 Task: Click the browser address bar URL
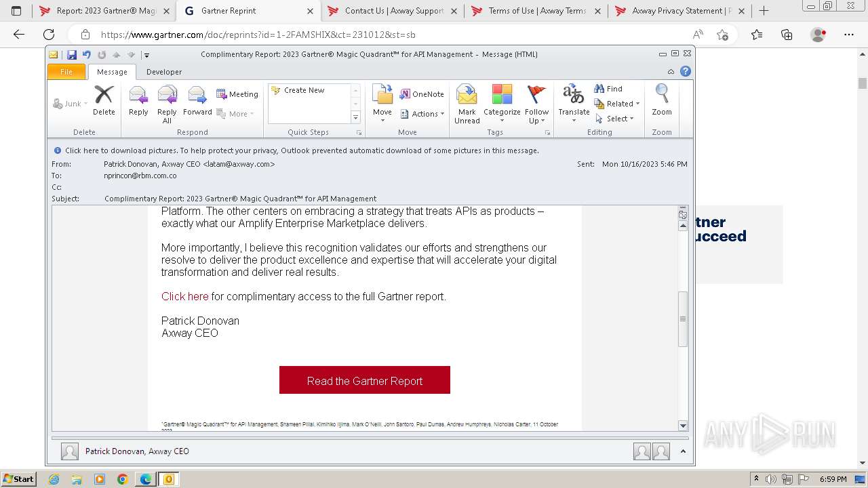click(258, 35)
